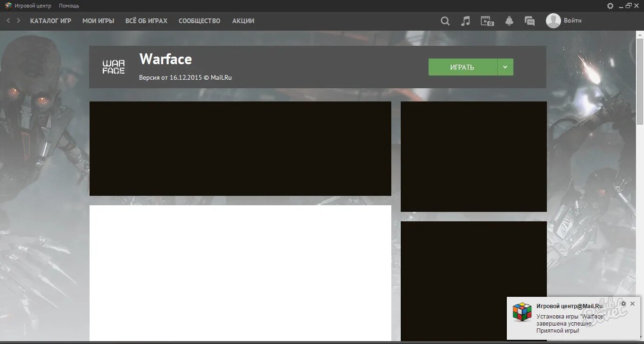Click lower right black side panel

[x=474, y=281]
